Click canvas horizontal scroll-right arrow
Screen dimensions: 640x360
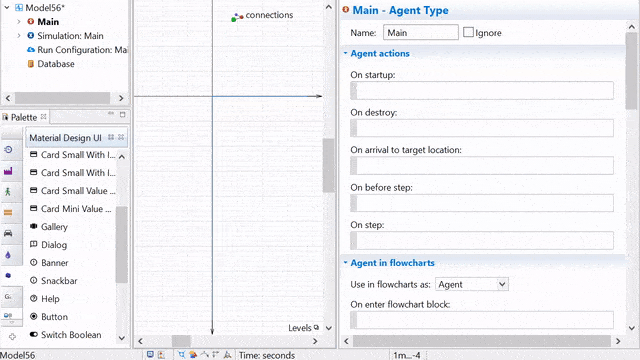click(315, 341)
